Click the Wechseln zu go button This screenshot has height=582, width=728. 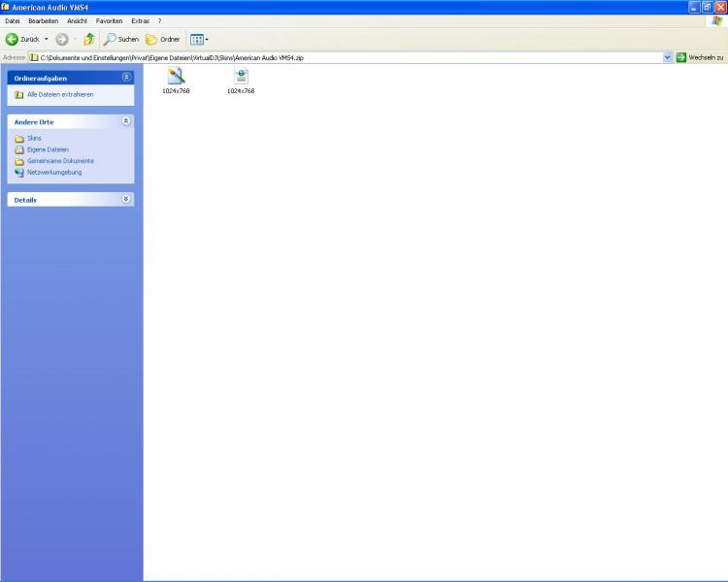(700, 57)
